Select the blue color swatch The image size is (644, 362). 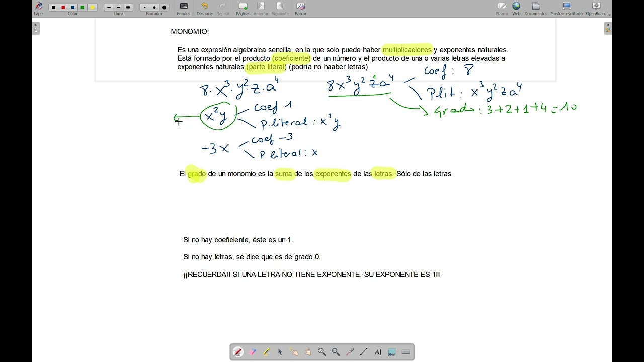(73, 8)
